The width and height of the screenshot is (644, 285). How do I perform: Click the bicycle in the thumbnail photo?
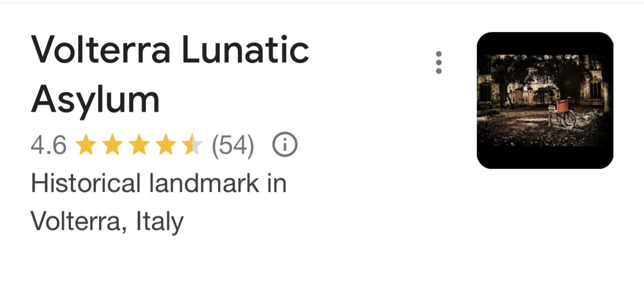pos(563,114)
